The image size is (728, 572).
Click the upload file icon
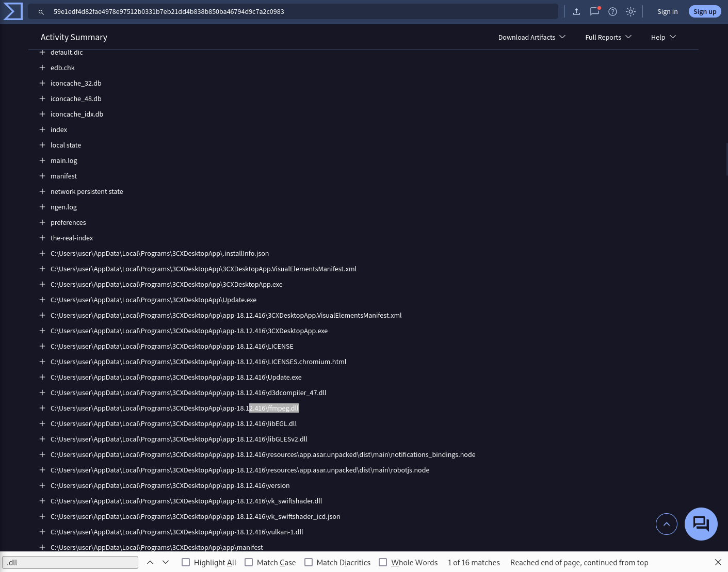(576, 11)
